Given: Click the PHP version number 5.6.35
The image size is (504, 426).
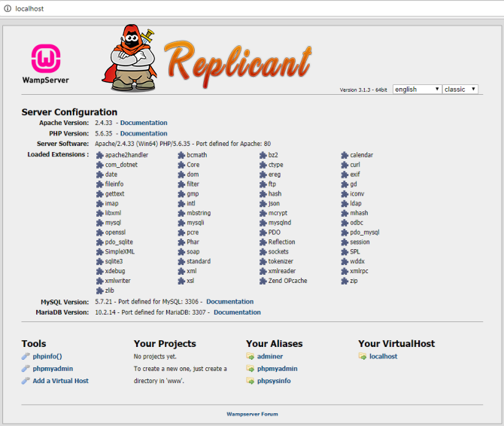Looking at the screenshot, I should click(104, 133).
